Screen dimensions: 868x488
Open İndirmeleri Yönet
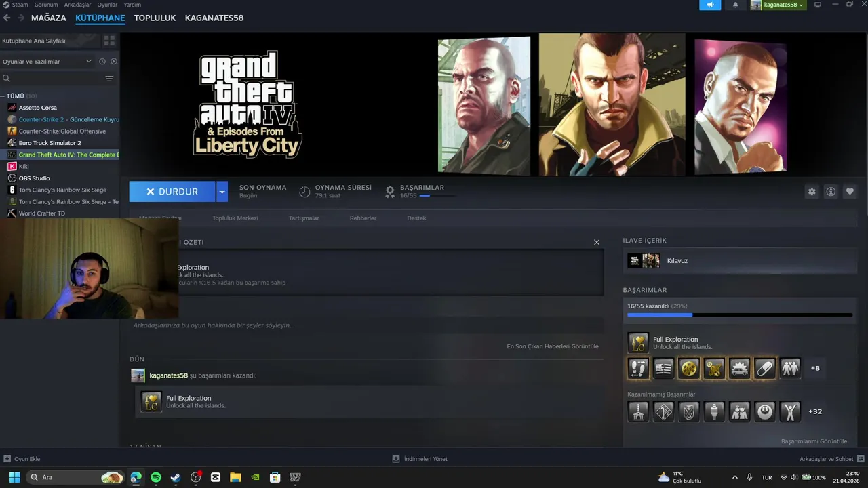pos(420,459)
